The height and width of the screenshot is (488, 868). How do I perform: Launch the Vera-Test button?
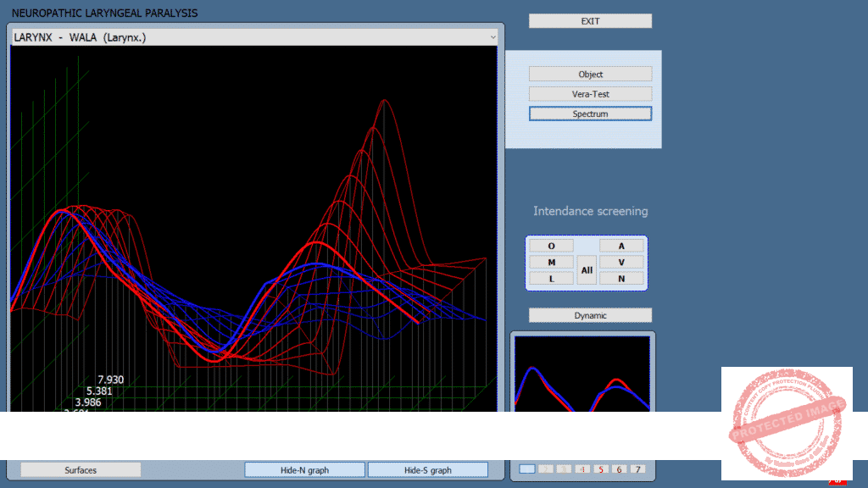tap(590, 94)
